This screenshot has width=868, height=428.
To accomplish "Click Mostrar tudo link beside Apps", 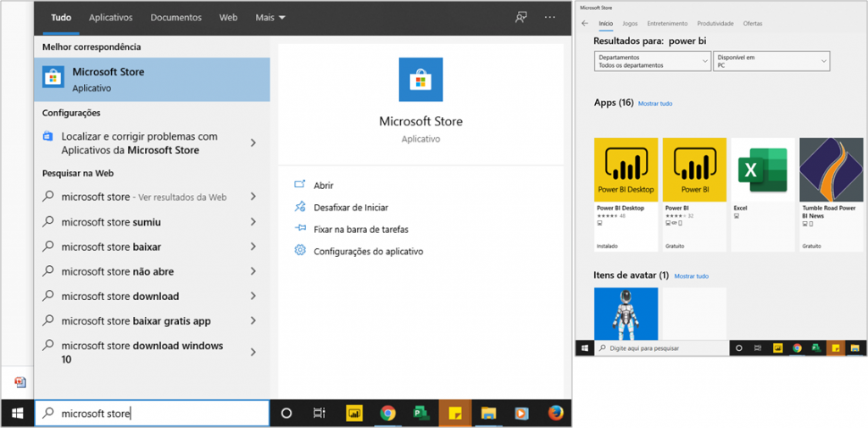I will (655, 103).
